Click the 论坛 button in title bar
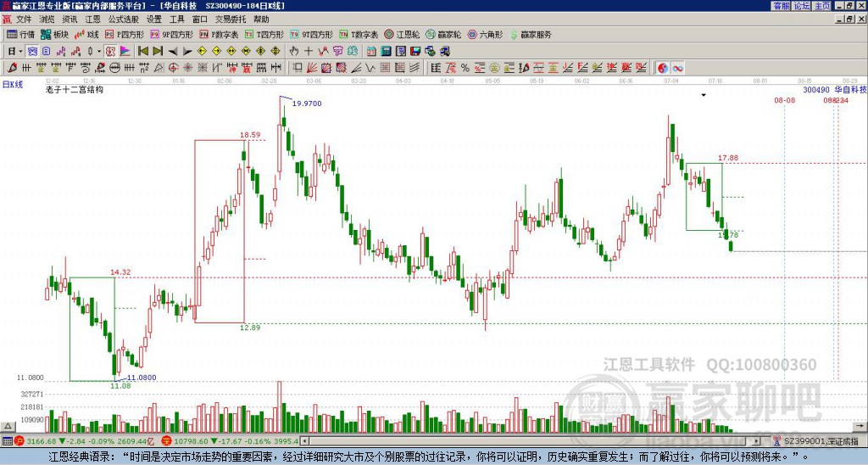Viewport: 868px width, 465px height. tap(802, 6)
